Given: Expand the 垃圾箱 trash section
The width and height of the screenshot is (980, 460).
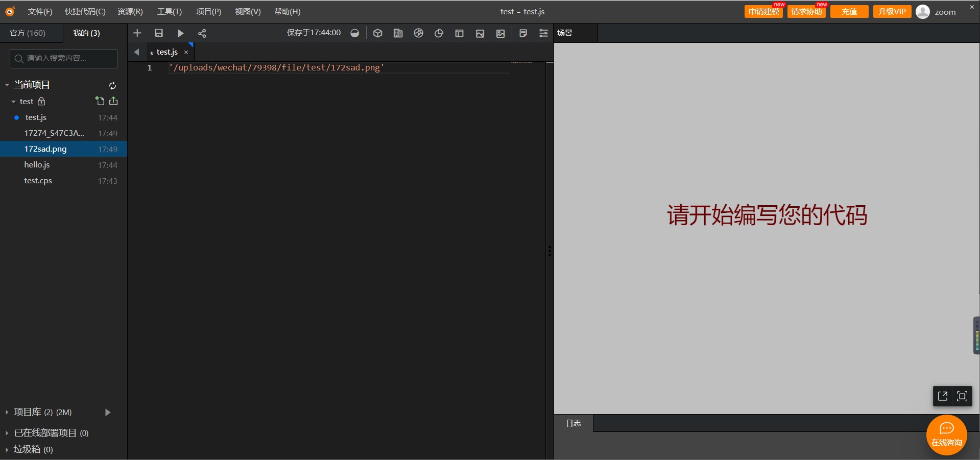Looking at the screenshot, I should tap(7, 449).
